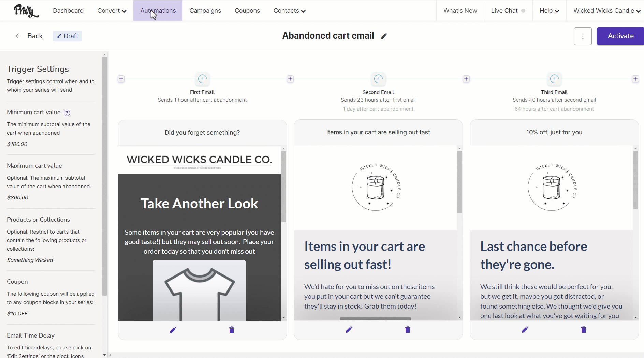
Task: Start a Live Chat
Action: click(508, 11)
